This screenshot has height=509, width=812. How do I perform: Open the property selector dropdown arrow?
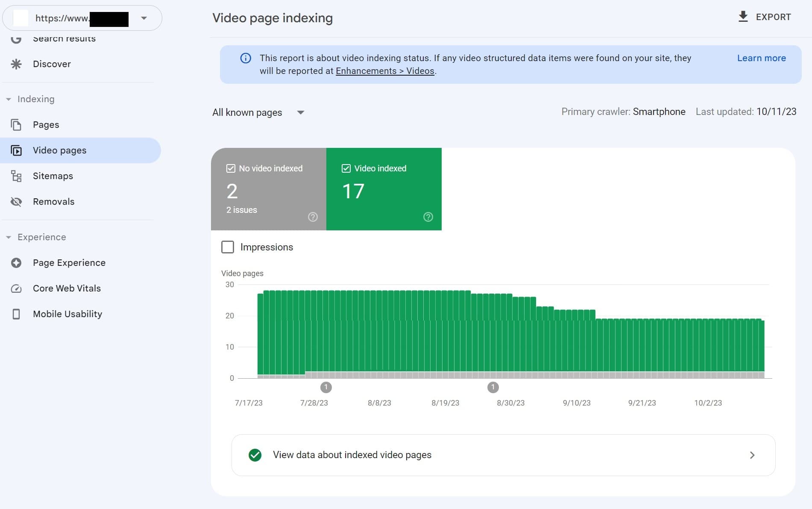point(144,18)
